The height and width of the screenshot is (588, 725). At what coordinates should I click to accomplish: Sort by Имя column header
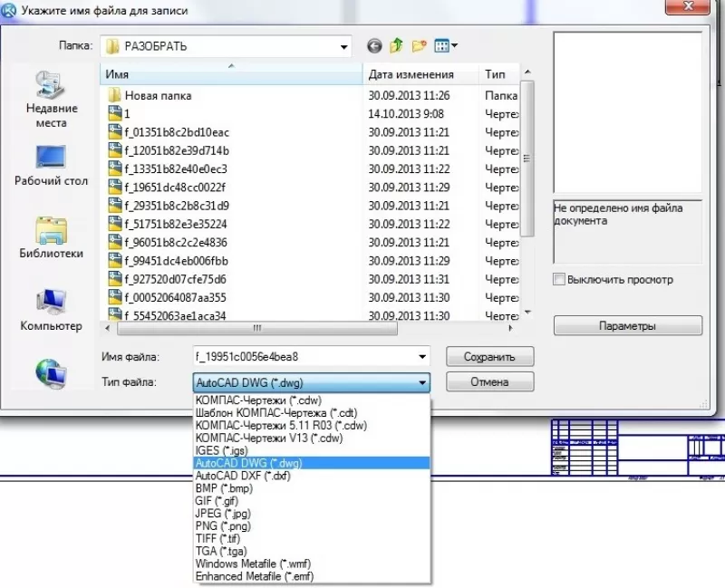tap(231, 74)
